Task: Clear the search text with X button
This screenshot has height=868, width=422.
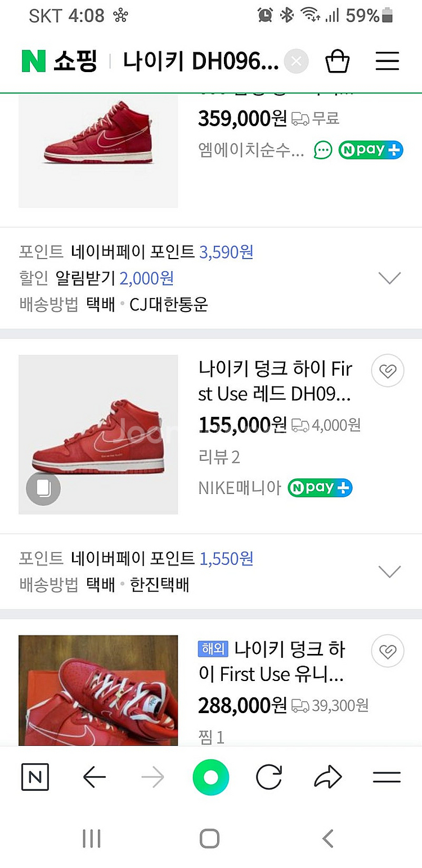Action: (297, 61)
